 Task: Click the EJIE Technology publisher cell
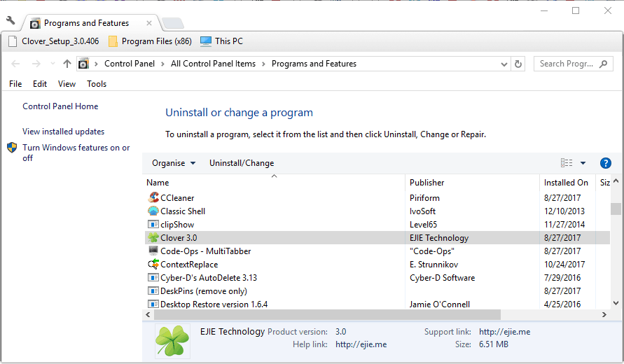coord(439,238)
